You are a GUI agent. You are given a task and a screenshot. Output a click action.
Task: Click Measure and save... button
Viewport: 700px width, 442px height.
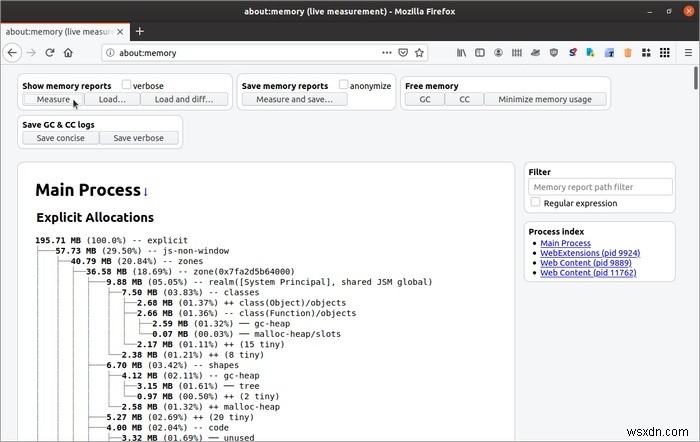pos(294,99)
